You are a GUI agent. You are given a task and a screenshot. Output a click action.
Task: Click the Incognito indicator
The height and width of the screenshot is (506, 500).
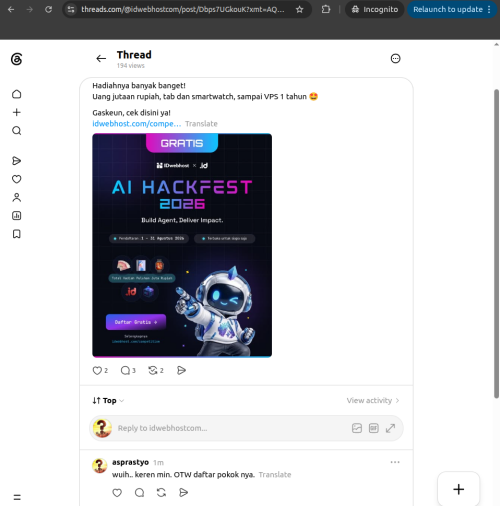tap(375, 9)
